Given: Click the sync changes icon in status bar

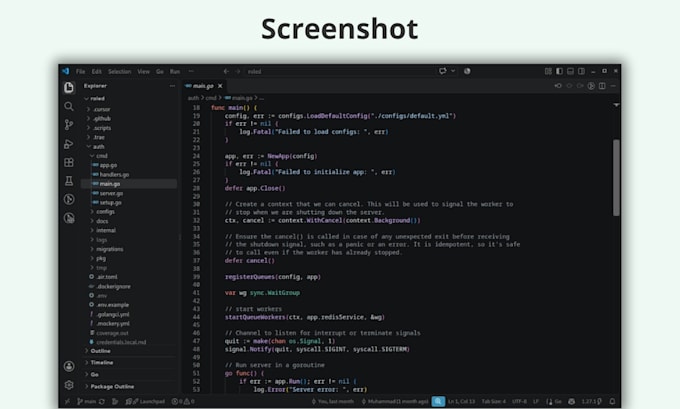Looking at the screenshot, I should pos(101,402).
